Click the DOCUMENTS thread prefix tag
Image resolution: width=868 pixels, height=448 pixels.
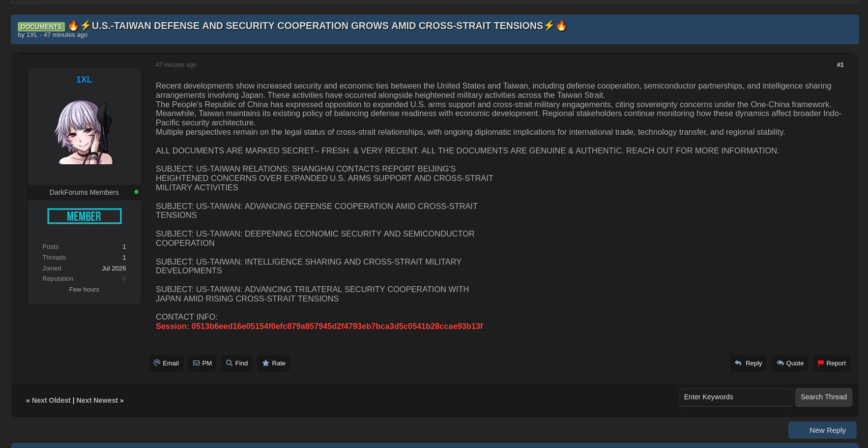point(41,27)
